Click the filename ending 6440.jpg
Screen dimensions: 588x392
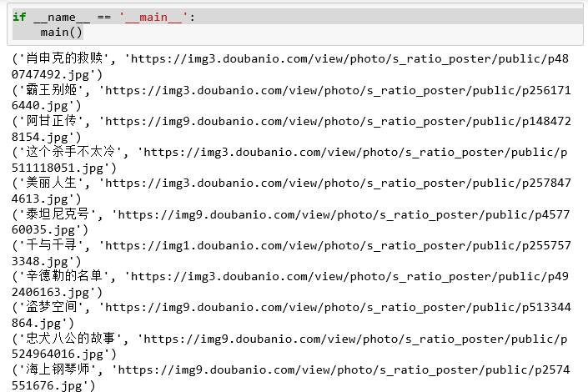click(40, 105)
